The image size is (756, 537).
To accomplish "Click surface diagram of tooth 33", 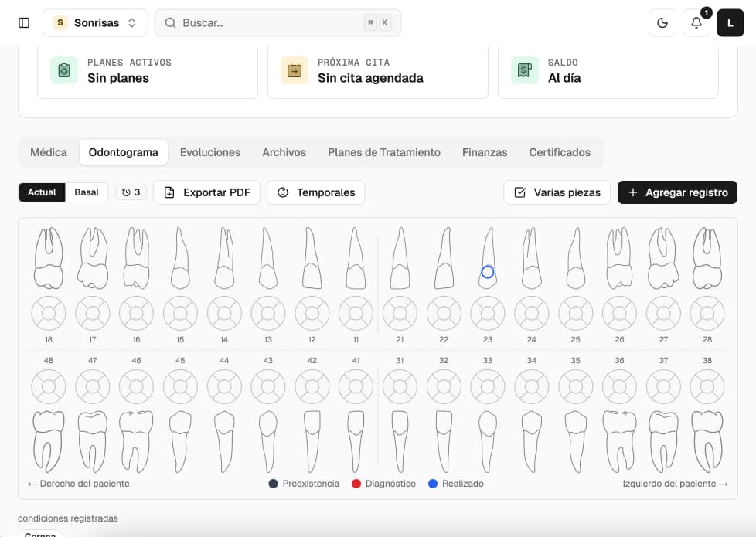I will [488, 386].
